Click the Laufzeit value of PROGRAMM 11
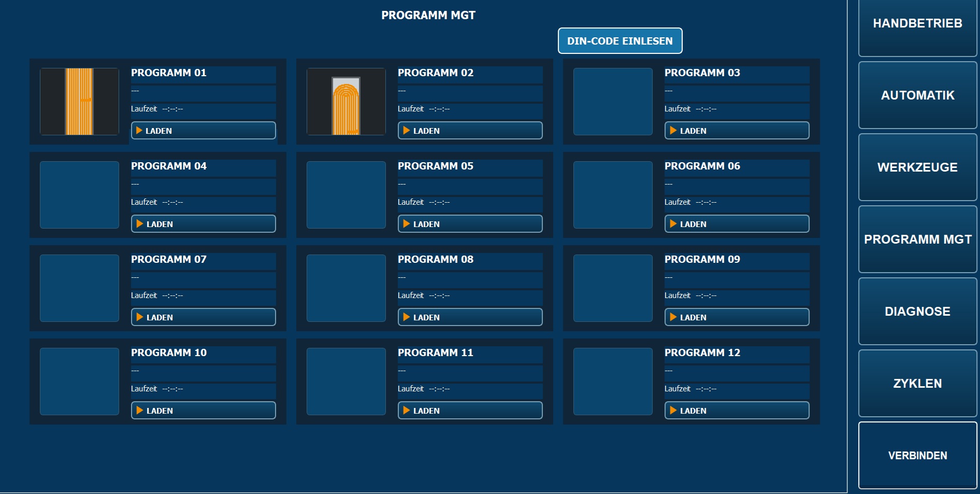 tap(439, 389)
